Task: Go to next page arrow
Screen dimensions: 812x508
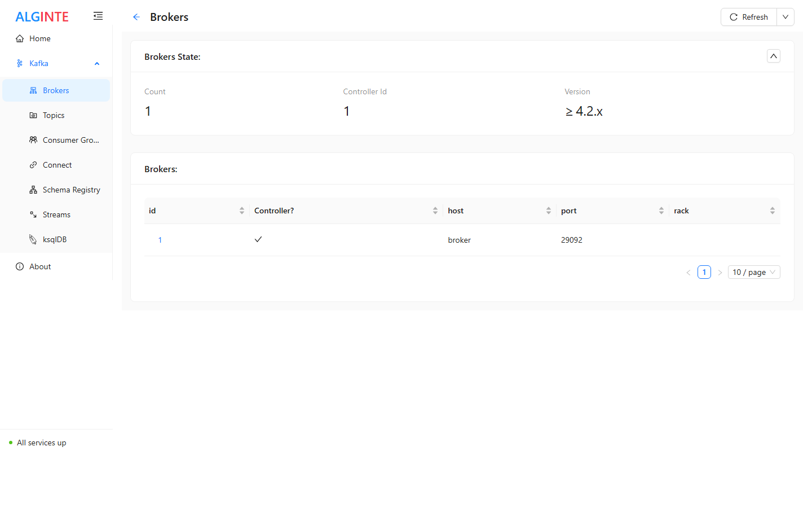Action: click(720, 272)
